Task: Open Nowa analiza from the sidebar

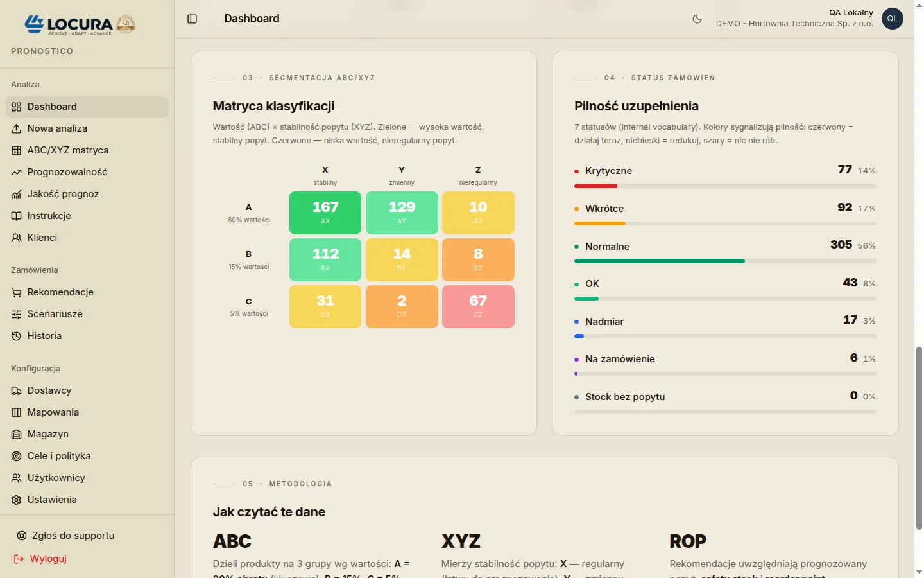Action: 87,128
